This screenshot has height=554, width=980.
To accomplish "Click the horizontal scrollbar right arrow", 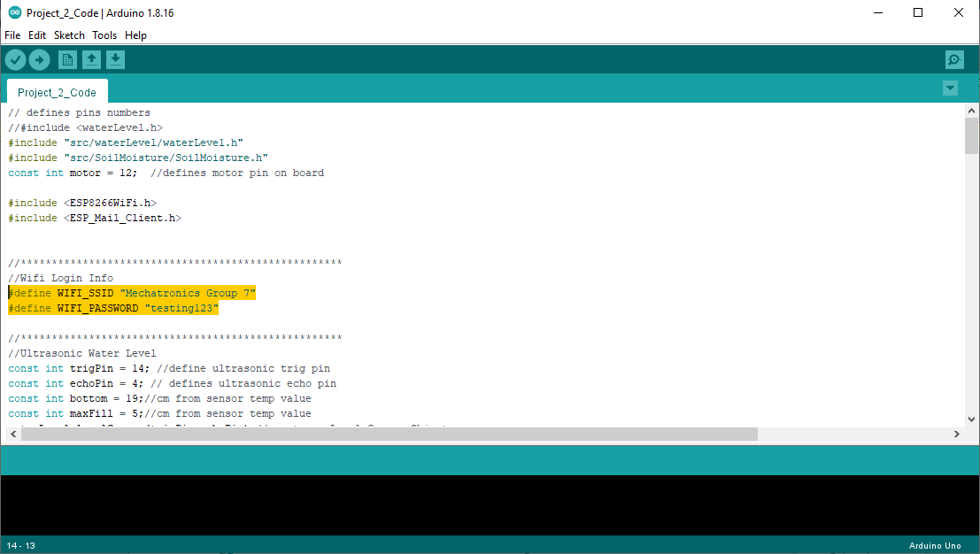I will click(x=956, y=434).
